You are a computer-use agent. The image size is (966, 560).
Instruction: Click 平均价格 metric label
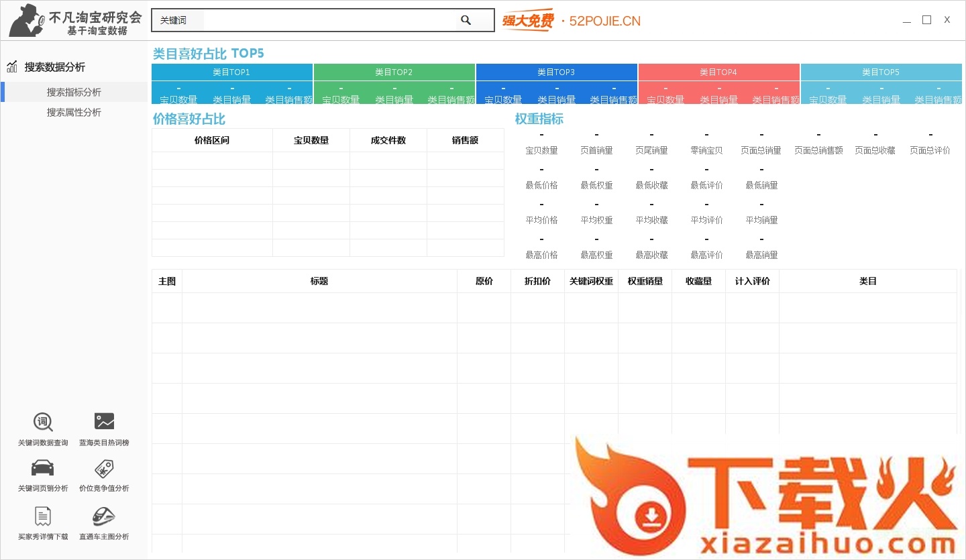[x=541, y=220]
